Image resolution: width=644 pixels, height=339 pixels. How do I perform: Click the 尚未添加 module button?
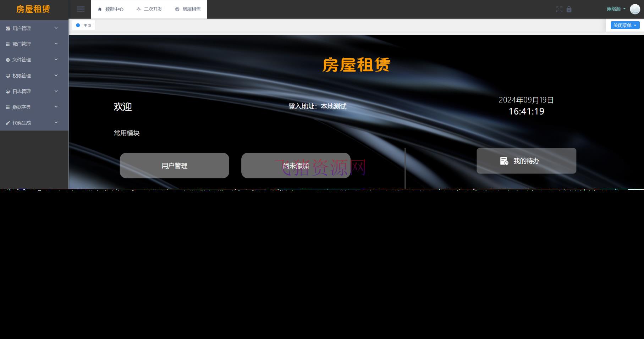296,165
